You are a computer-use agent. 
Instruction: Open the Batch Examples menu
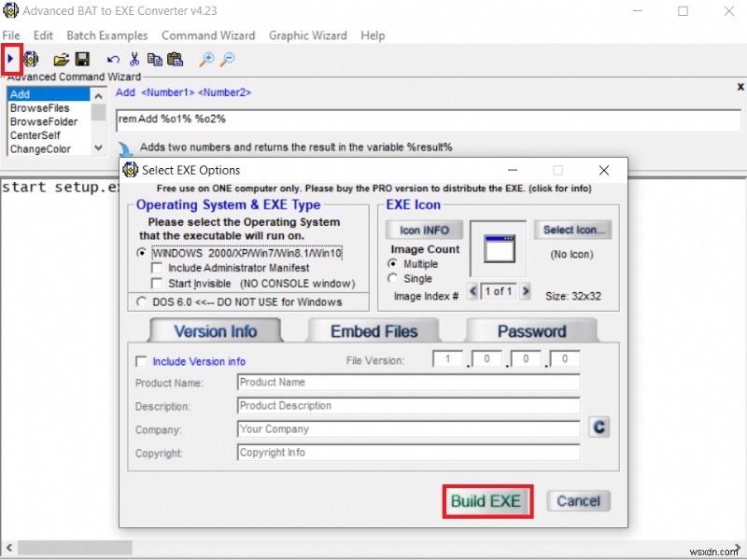point(106,35)
